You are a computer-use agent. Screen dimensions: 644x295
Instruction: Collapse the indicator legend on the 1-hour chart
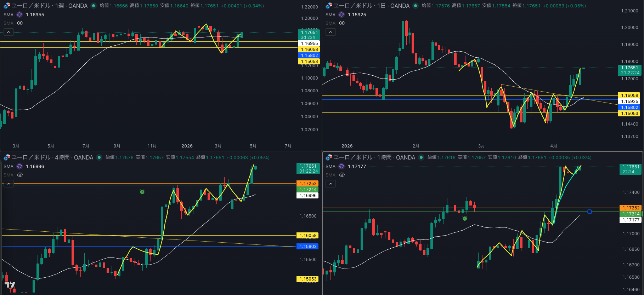pyautogui.click(x=331, y=184)
